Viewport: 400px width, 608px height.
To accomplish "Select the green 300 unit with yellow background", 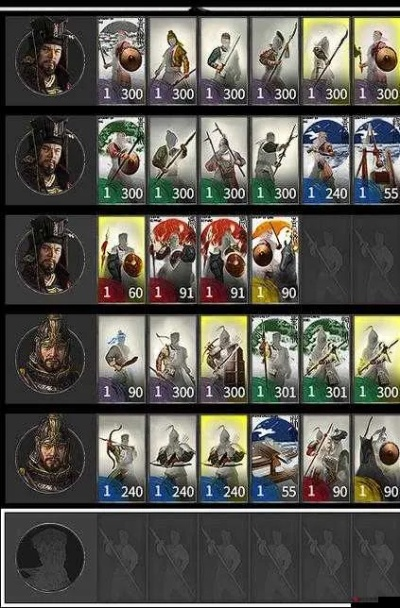I will (x=377, y=359).
